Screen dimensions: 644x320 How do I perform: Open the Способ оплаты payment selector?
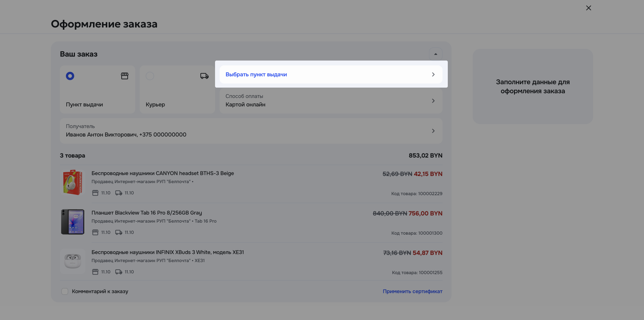pos(331,101)
